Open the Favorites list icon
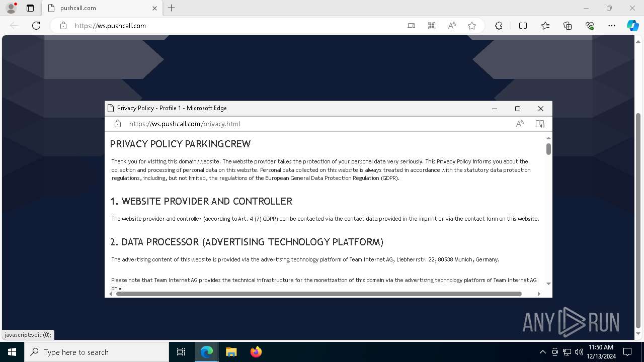Image resolution: width=644 pixels, height=362 pixels. 545,26
